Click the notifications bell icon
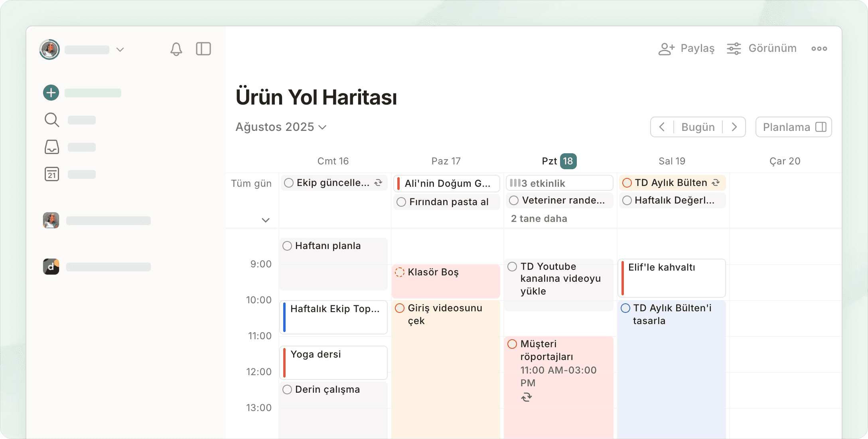This screenshot has height=439, width=868. coord(176,49)
